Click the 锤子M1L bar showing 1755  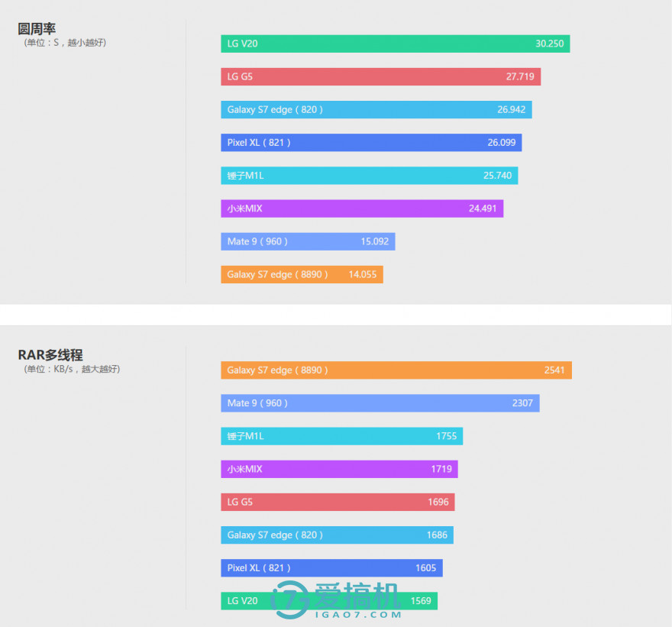[x=341, y=436]
